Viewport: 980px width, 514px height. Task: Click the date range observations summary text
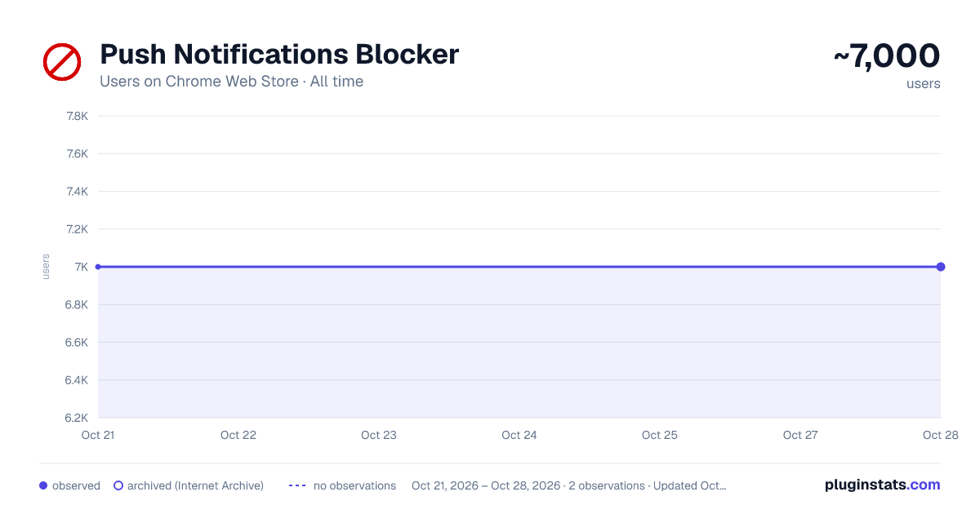click(x=568, y=485)
